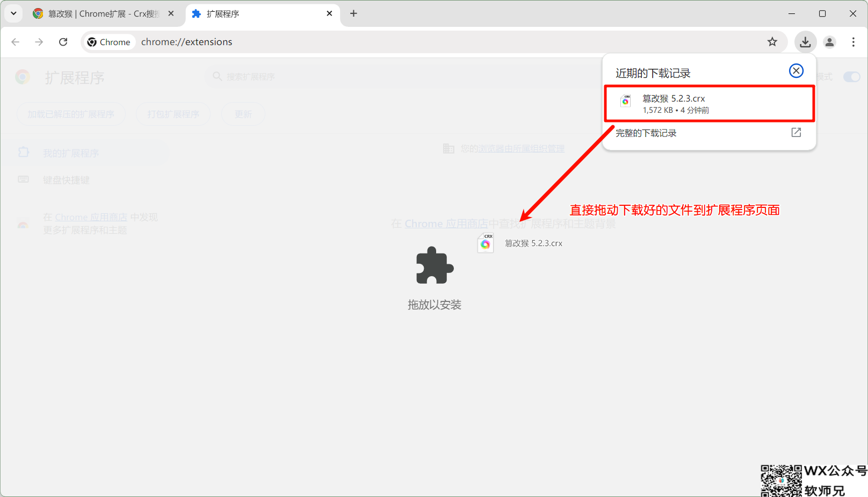Toggle the downloads toolbar icon
This screenshot has width=868, height=497.
tap(805, 42)
